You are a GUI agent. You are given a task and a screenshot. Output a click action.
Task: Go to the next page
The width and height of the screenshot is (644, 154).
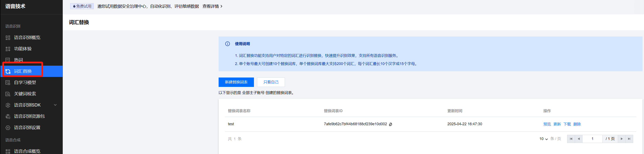(x=622, y=139)
